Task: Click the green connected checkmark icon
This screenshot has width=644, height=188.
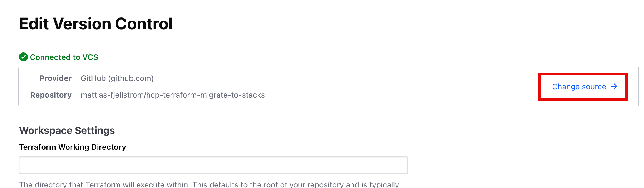Action: click(x=23, y=57)
